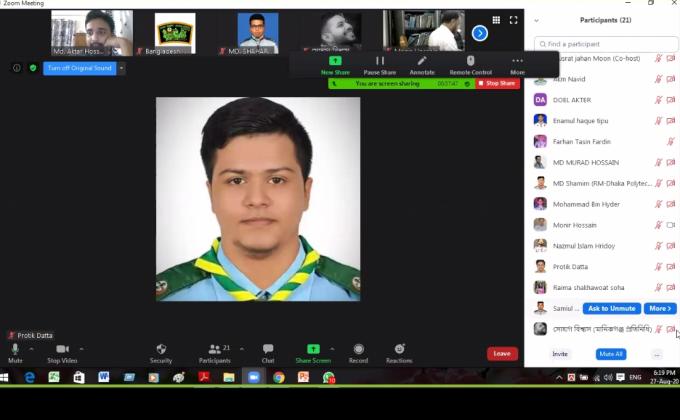
Task: Start a New Share
Action: (335, 62)
